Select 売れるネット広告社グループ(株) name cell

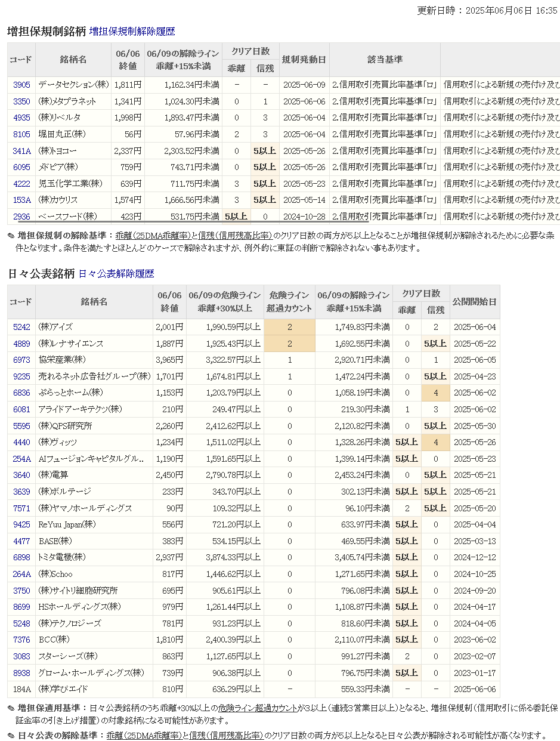click(94, 376)
